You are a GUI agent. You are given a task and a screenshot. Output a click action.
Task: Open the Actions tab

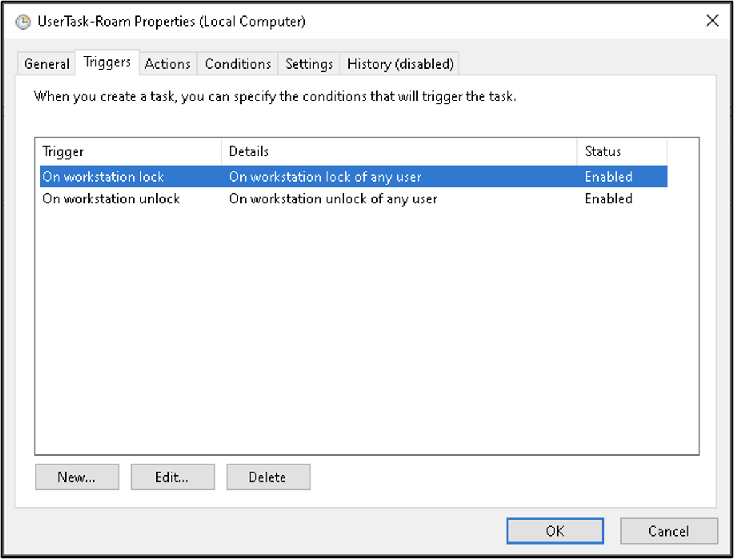click(167, 64)
